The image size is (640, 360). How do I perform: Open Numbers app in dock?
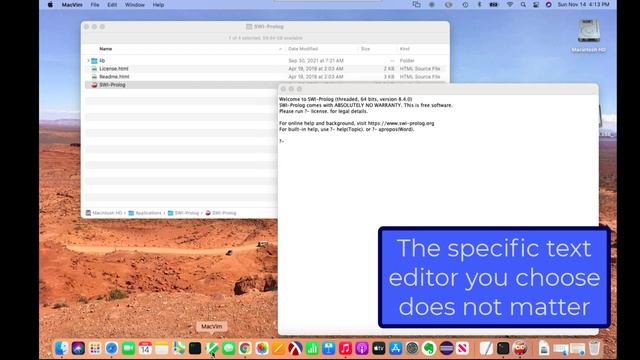[x=312, y=348]
